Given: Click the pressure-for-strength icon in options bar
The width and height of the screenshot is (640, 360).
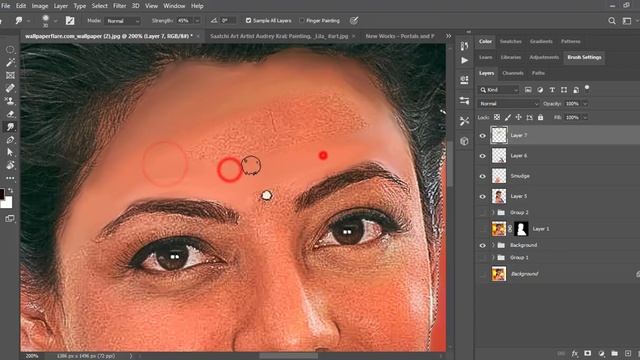Looking at the screenshot, I should pyautogui.click(x=354, y=20).
